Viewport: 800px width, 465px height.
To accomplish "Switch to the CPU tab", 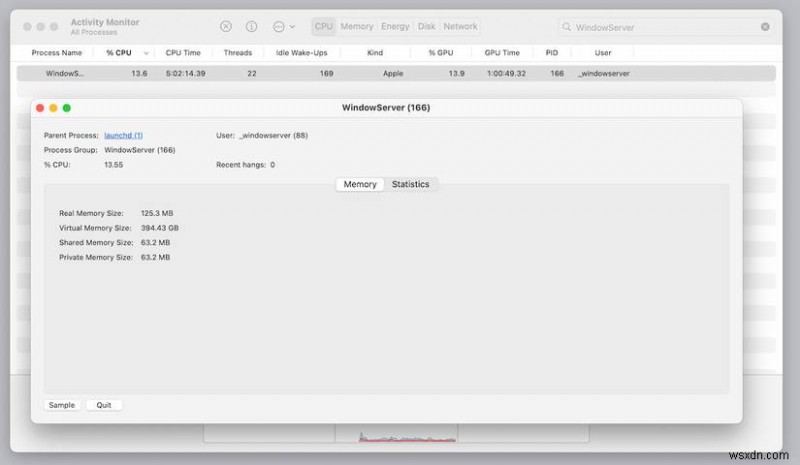I will click(323, 27).
